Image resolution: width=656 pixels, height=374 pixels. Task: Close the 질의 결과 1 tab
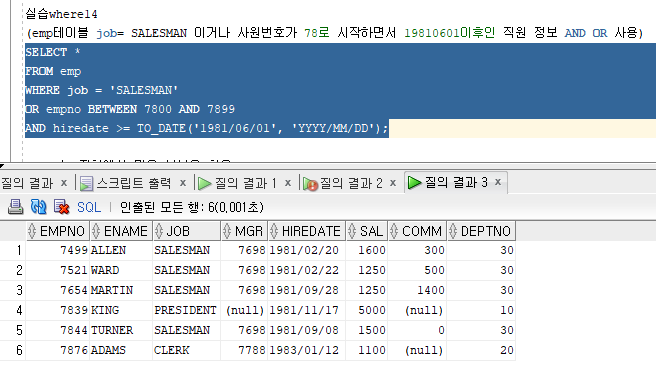(x=288, y=183)
